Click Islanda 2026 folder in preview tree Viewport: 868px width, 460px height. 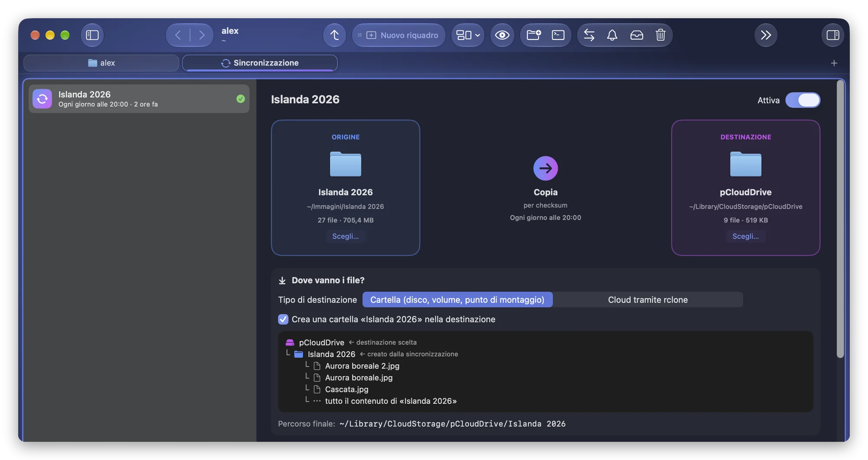[x=332, y=354]
